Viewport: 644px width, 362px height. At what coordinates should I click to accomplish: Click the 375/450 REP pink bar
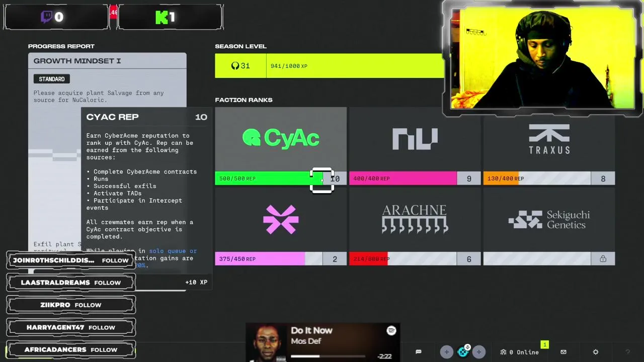click(269, 259)
